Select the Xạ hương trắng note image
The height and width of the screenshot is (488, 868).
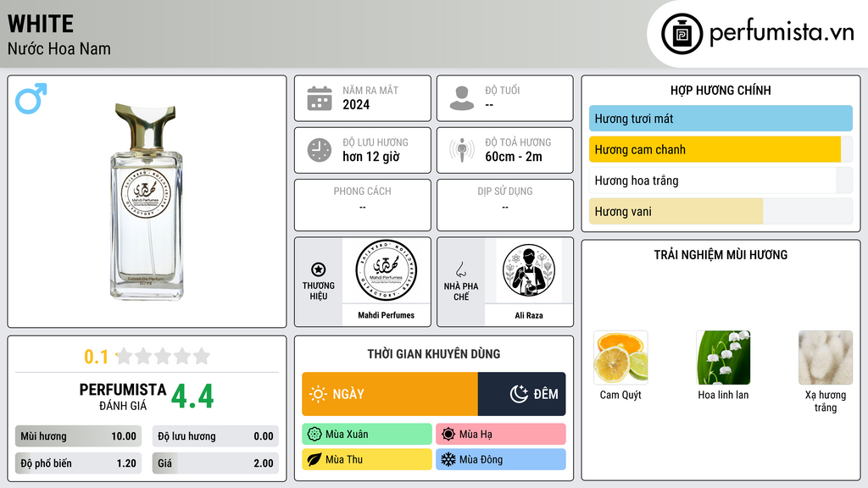point(826,358)
